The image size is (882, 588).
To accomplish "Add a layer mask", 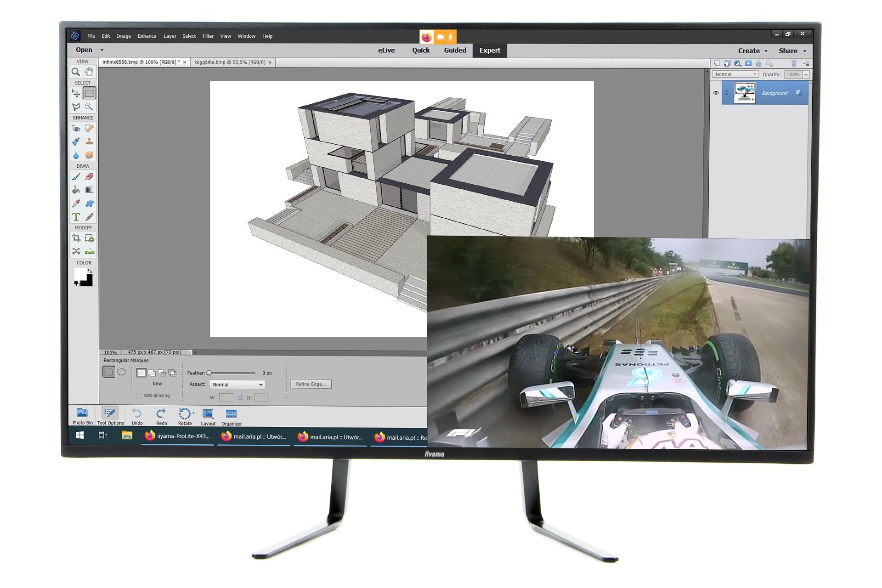I will 748,63.
